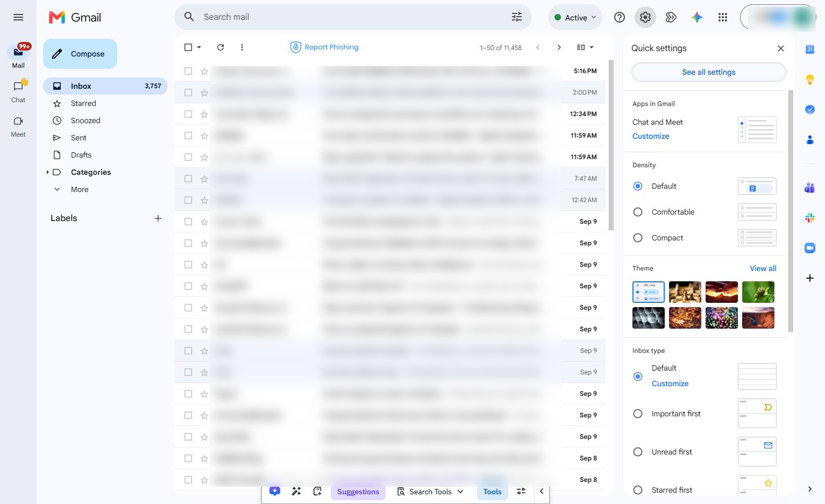Viewport: 825px width, 504px height.
Task: Open the Drafts folder
Action: coord(81,155)
